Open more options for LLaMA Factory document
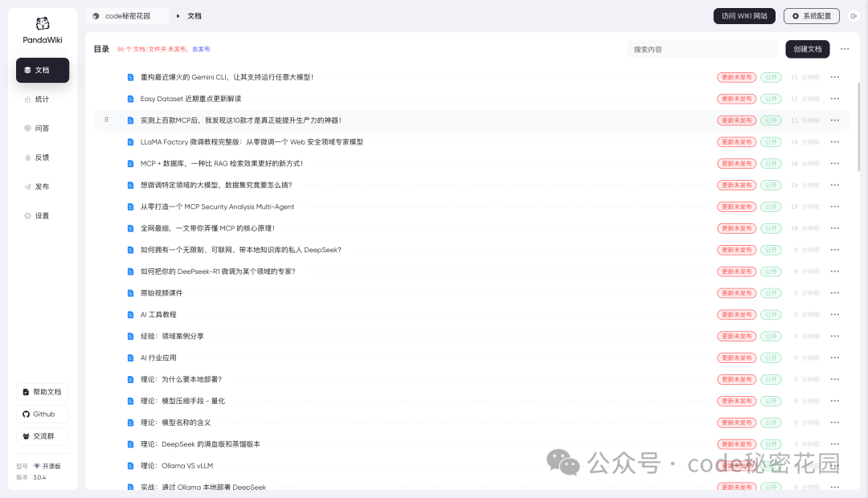868x498 pixels. (x=835, y=142)
